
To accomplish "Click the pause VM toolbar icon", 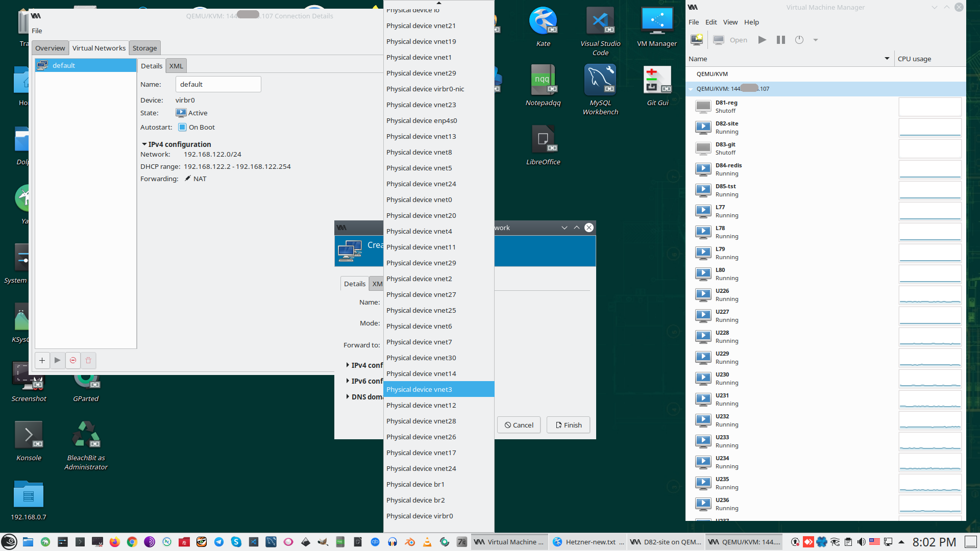I will click(780, 40).
